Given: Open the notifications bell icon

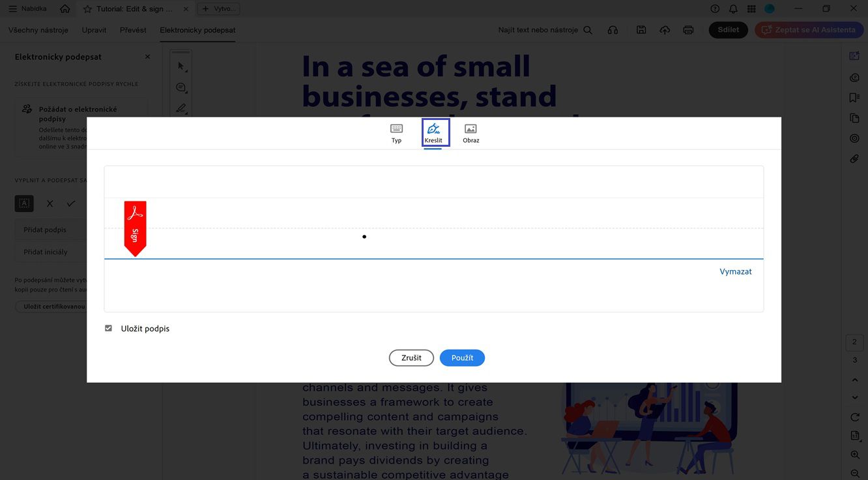Looking at the screenshot, I should coord(733,9).
